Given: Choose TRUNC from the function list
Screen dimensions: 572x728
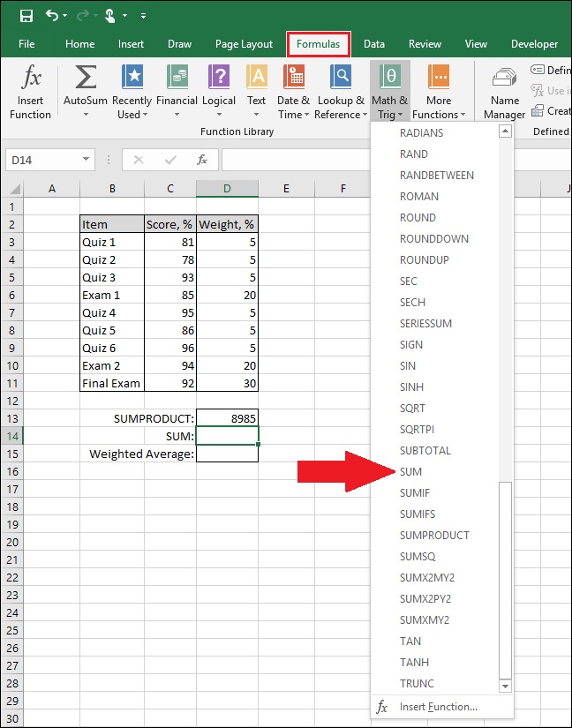Looking at the screenshot, I should pyautogui.click(x=417, y=683).
